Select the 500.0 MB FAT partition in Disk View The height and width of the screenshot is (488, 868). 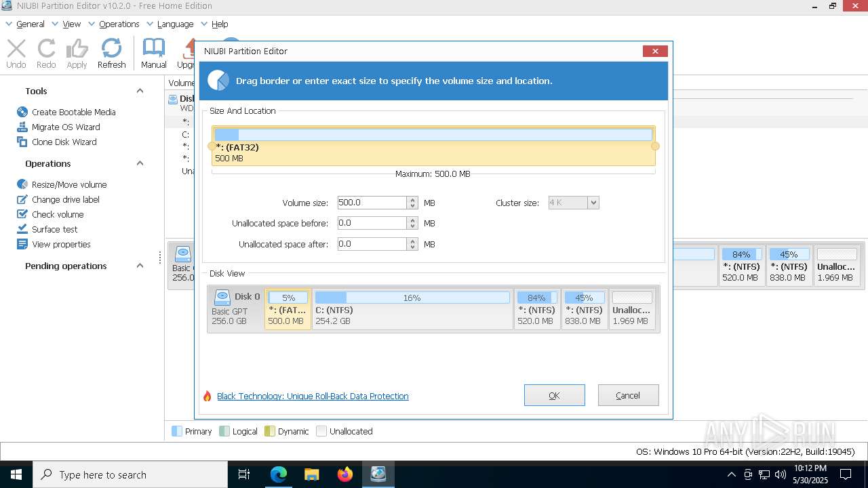(288, 309)
